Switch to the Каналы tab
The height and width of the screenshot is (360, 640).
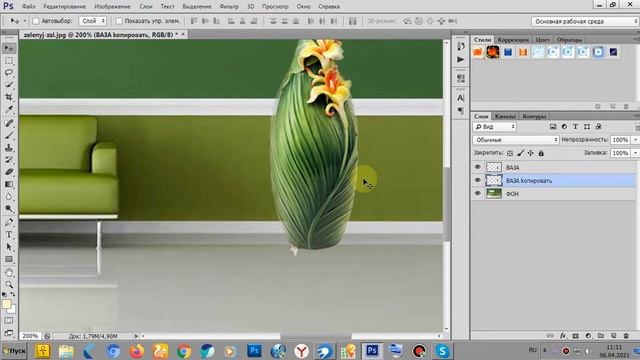coord(505,116)
